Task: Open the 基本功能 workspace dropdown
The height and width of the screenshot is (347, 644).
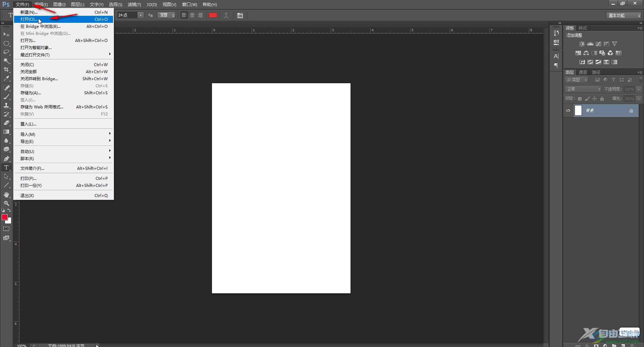Action: [x=624, y=15]
